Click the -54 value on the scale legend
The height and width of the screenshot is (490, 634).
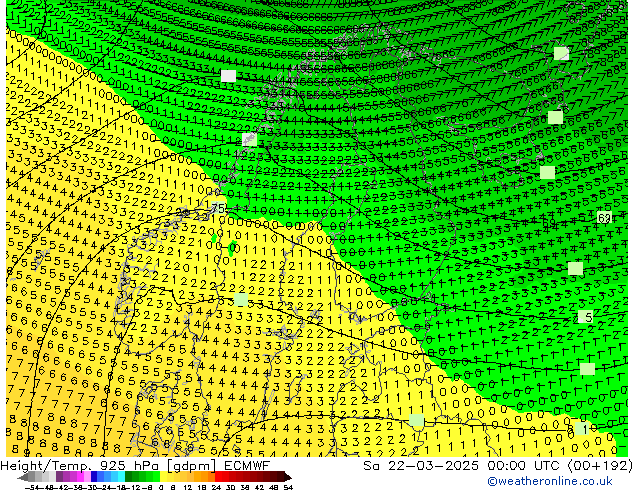[x=32, y=488]
